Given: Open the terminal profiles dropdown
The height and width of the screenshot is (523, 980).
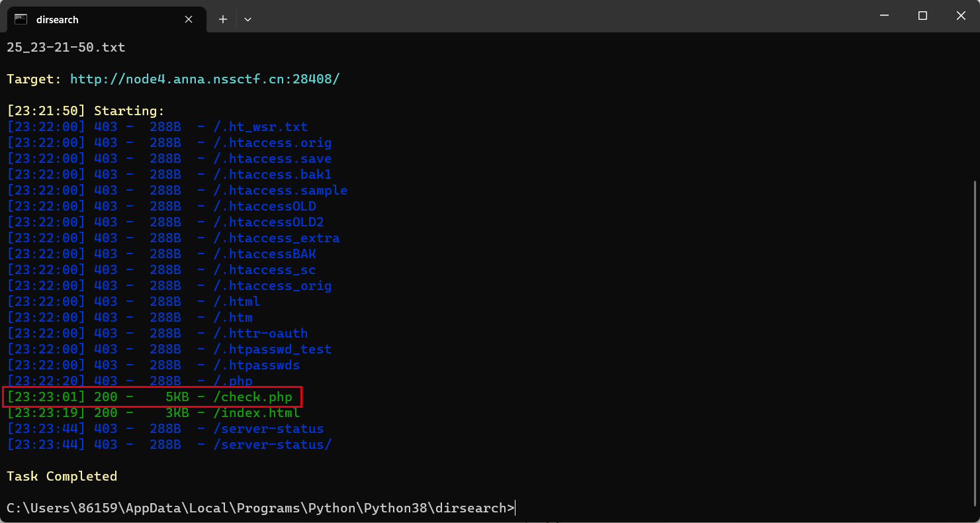Looking at the screenshot, I should click(x=247, y=19).
